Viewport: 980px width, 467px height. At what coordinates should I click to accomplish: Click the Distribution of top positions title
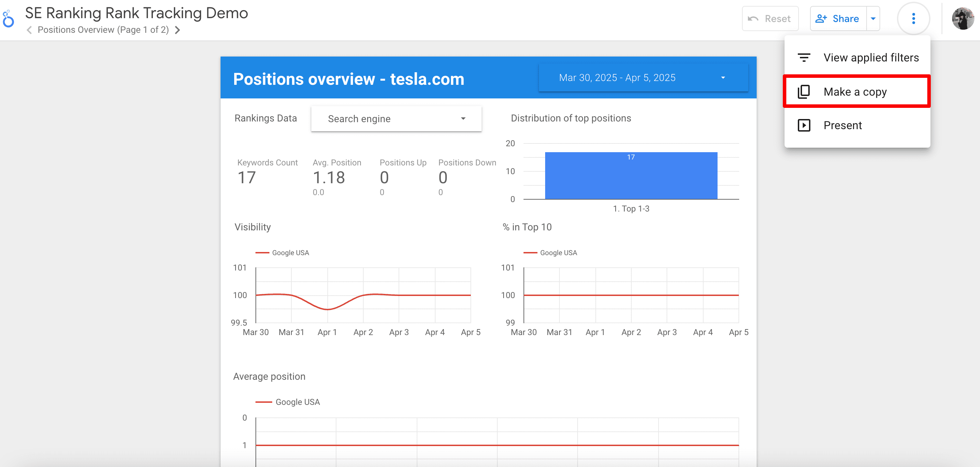pyautogui.click(x=571, y=118)
